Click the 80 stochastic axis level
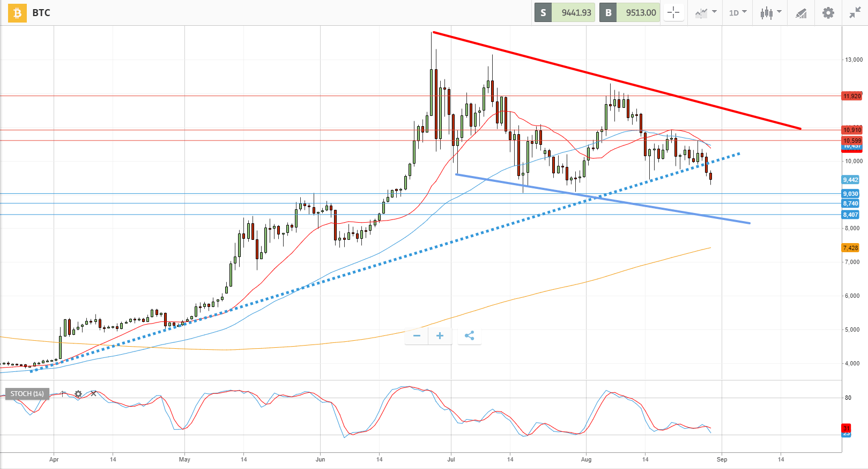Viewport: 868px width, 469px height. click(848, 398)
